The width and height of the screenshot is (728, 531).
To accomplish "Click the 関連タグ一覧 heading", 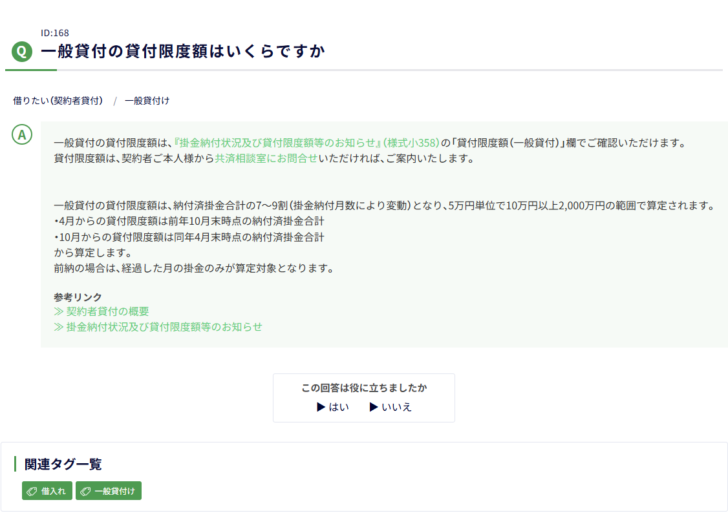I will click(x=63, y=464).
